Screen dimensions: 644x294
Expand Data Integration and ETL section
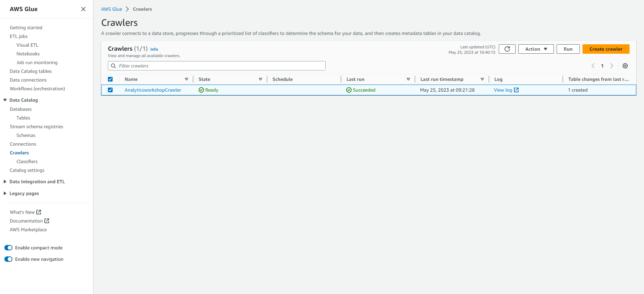(x=5, y=182)
